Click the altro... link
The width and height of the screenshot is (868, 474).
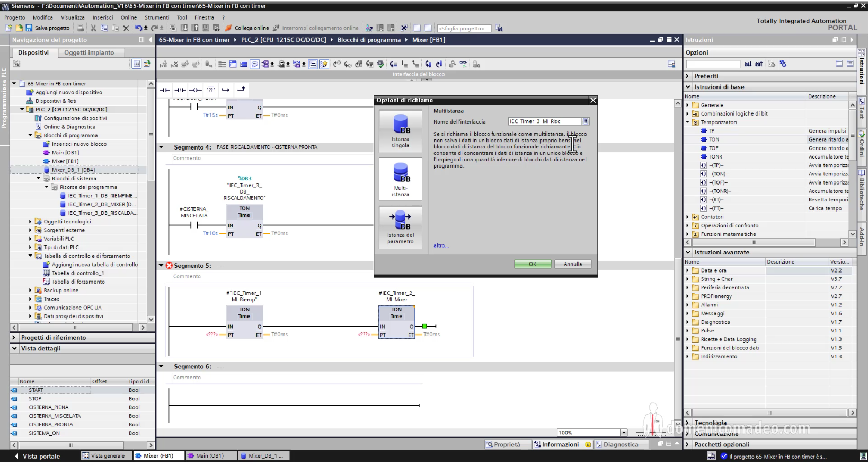pyautogui.click(x=441, y=245)
